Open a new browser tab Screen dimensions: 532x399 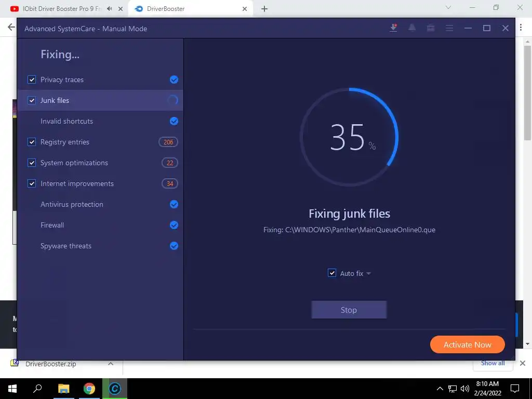pyautogui.click(x=264, y=9)
